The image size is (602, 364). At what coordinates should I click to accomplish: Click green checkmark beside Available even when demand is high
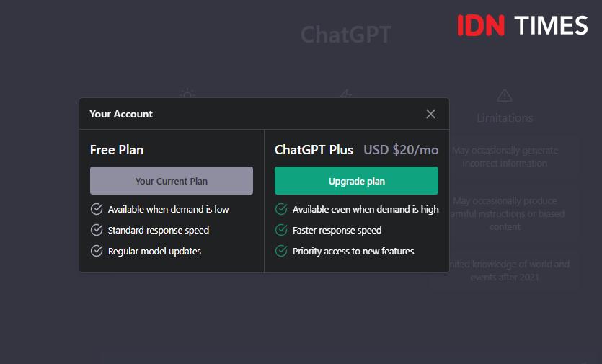(281, 209)
